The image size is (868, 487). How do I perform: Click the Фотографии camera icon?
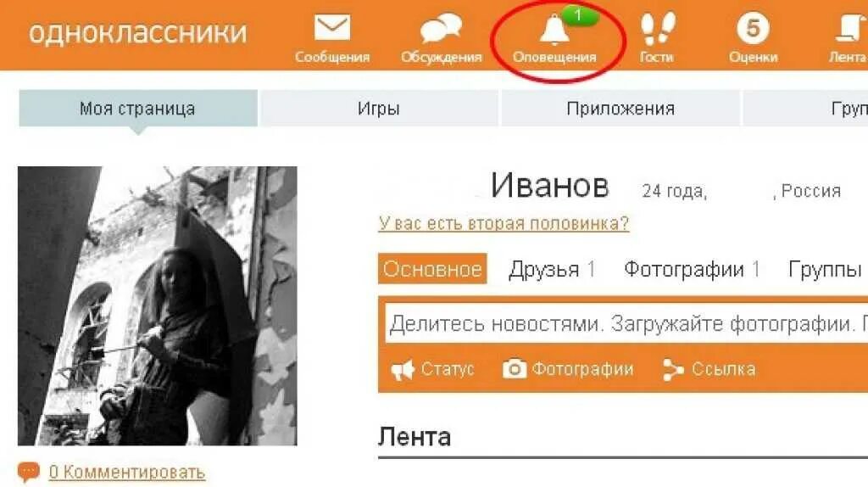point(515,369)
